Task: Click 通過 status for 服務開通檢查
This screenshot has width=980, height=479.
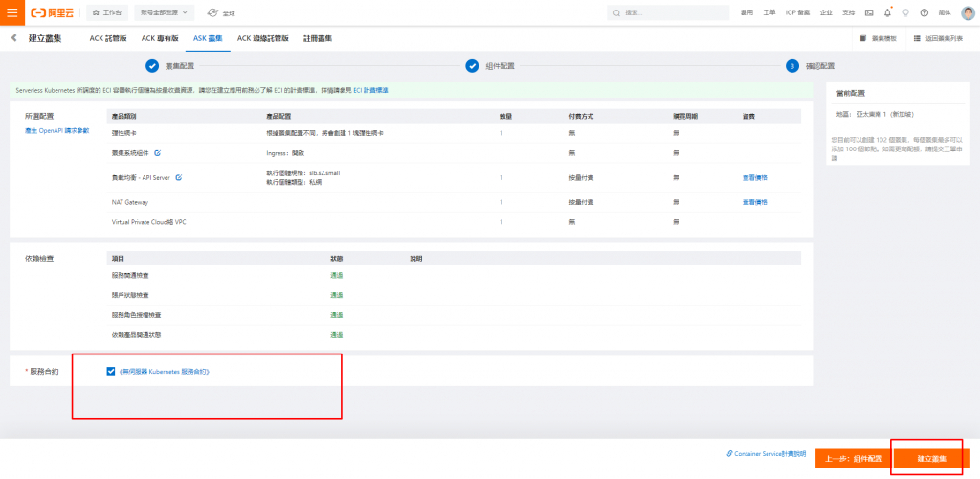Action: [x=337, y=275]
